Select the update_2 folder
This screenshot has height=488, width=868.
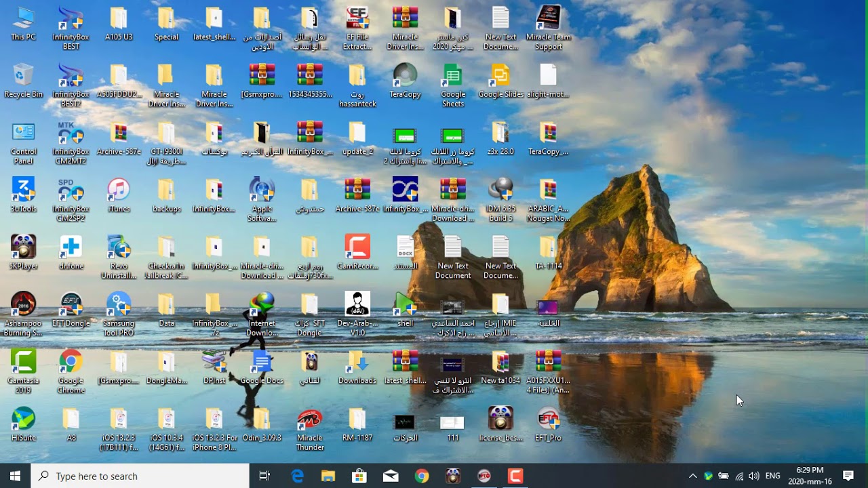click(x=357, y=138)
